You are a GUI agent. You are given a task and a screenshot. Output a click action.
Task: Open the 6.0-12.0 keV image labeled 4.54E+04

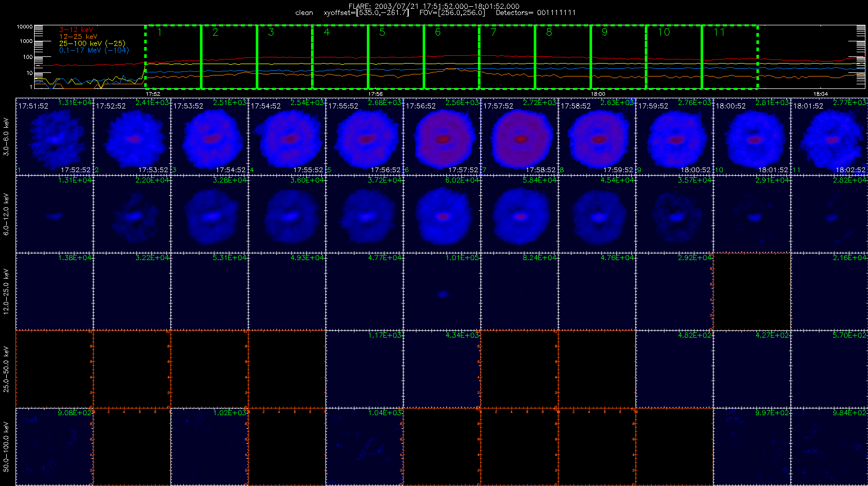(x=597, y=214)
